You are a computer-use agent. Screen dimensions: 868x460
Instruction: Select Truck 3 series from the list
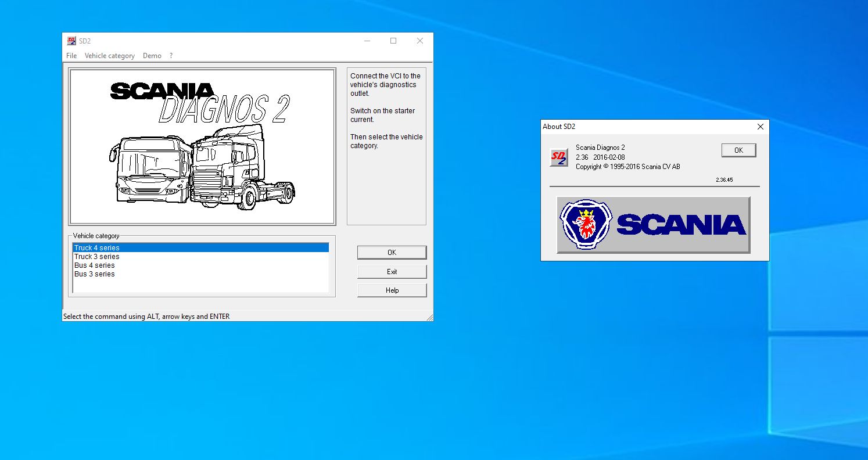pos(96,256)
